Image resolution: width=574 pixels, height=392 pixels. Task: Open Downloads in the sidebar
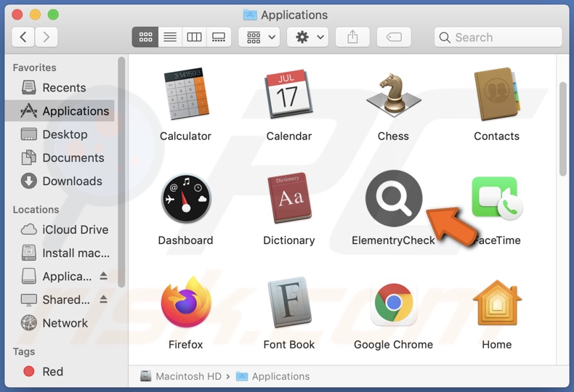pyautogui.click(x=60, y=181)
